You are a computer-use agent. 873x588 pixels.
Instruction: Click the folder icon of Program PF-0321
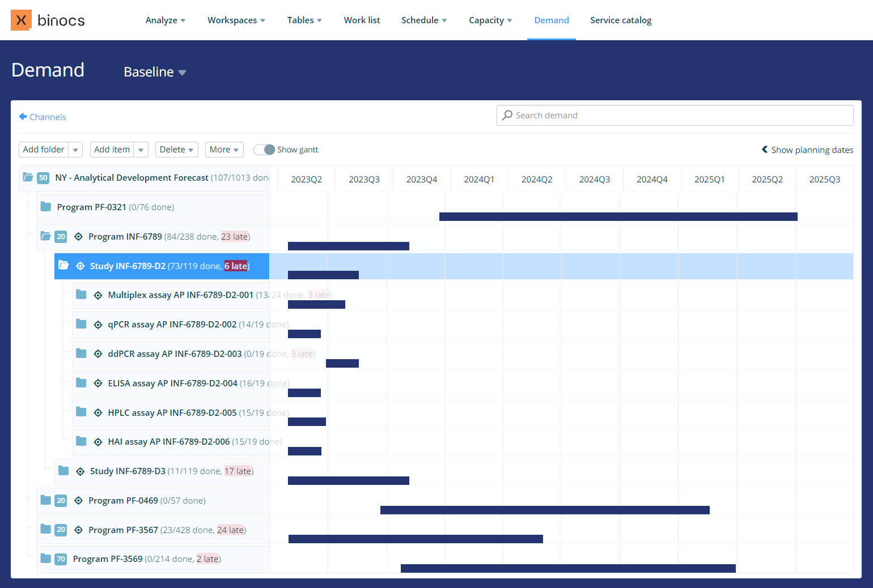pos(46,207)
